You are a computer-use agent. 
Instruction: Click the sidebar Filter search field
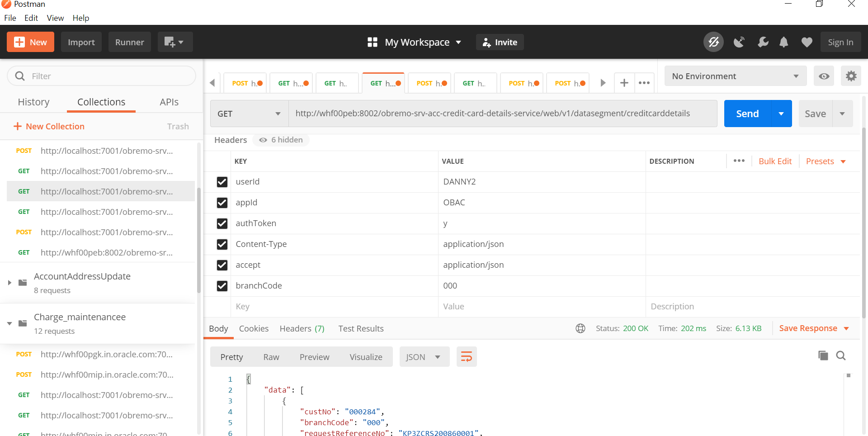point(101,76)
